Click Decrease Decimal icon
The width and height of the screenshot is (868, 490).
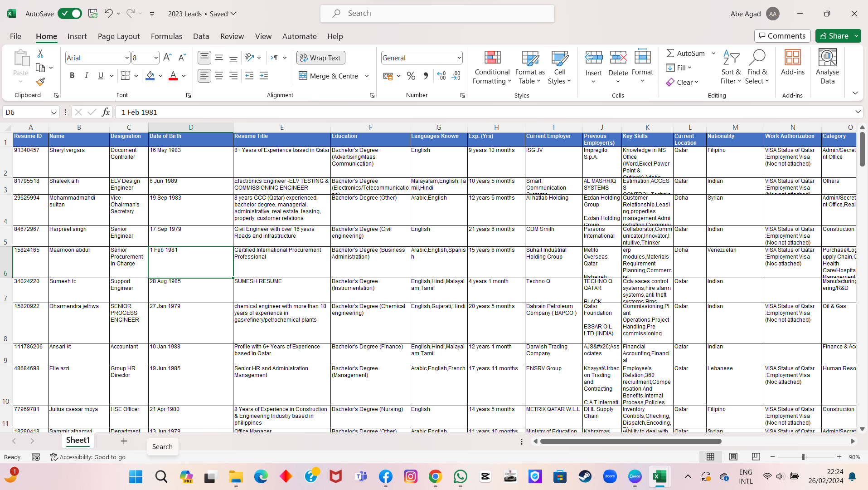coord(456,76)
